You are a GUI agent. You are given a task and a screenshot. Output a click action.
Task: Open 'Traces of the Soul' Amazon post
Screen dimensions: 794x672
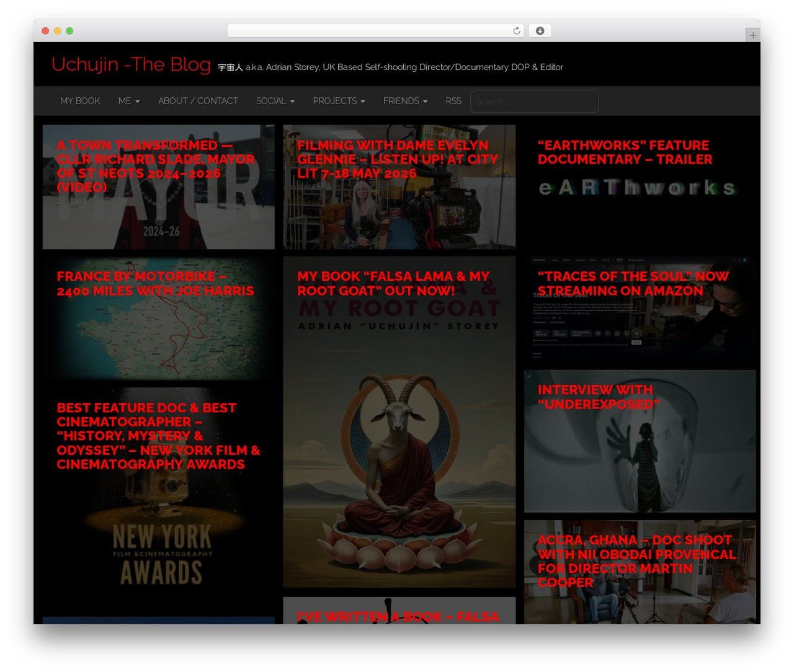coord(633,283)
